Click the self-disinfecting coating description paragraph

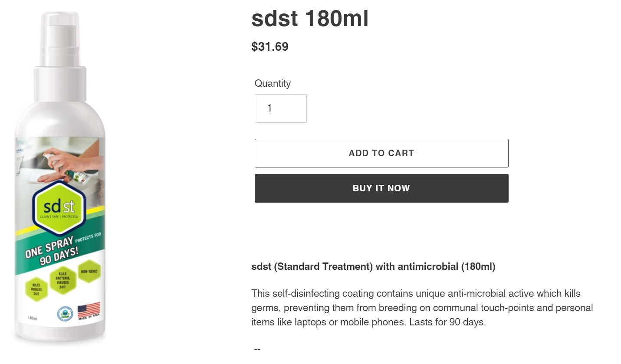pos(422,308)
